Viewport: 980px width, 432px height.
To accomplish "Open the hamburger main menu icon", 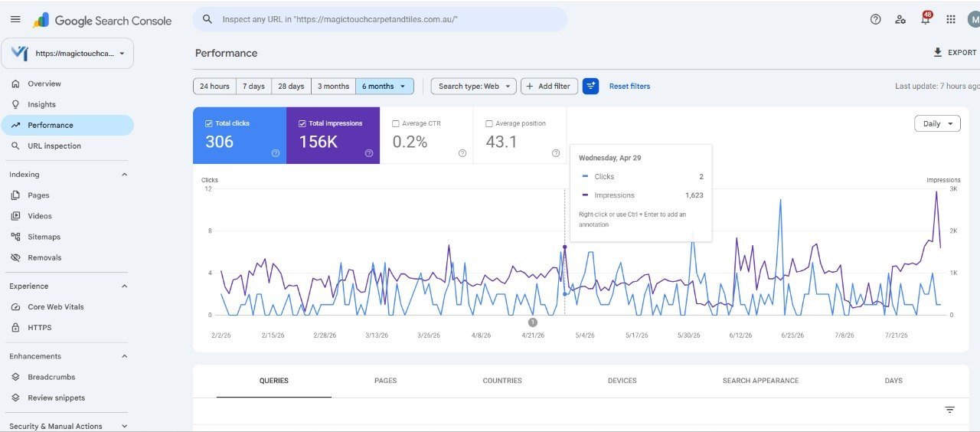I will point(15,20).
